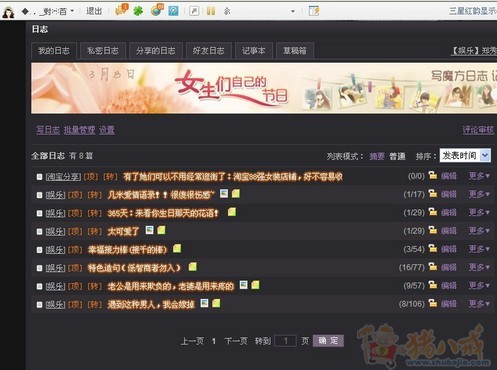The width and height of the screenshot is (497, 370).
Task: Click the green clover icon in top toolbar
Action: point(138,11)
